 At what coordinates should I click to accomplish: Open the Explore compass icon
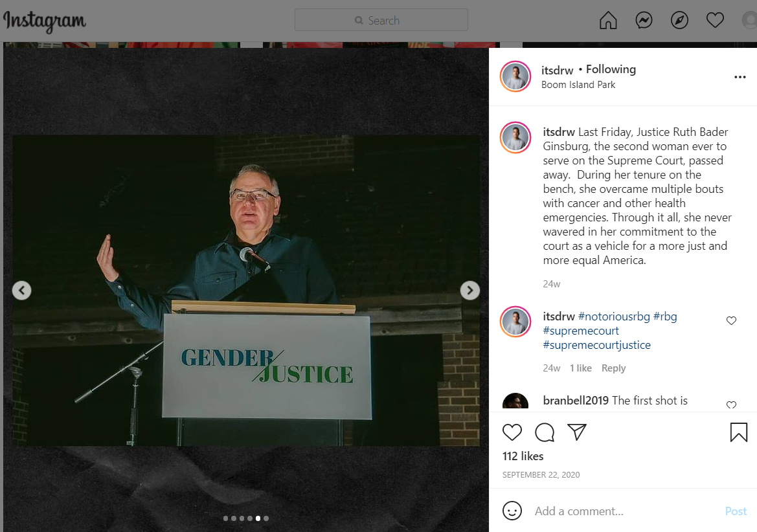679,20
